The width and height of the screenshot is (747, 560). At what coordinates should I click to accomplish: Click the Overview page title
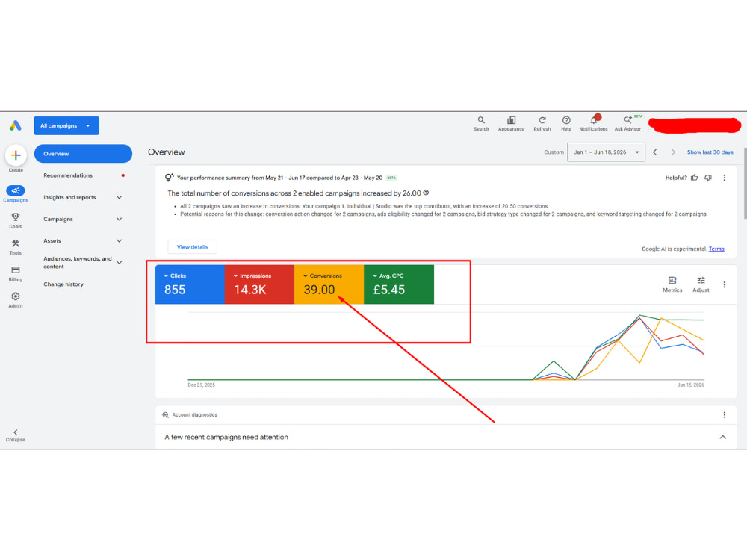click(x=167, y=152)
